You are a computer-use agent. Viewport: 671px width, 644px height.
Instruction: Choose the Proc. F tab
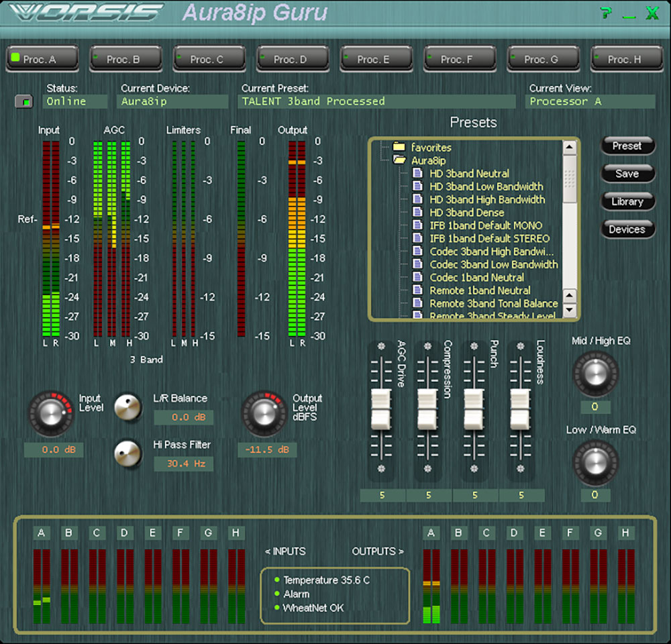pos(460,58)
